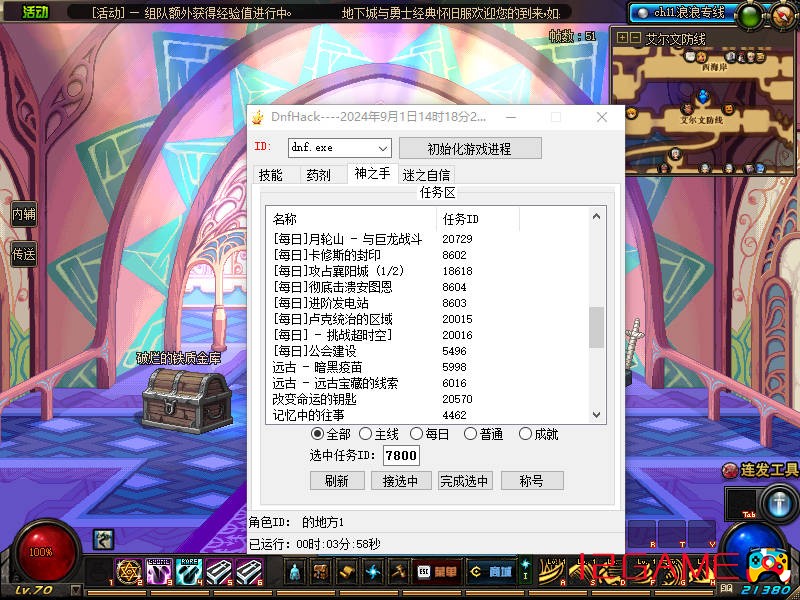Open the quest scroll icon in the bottom bar
Image resolution: width=800 pixels, height=600 pixels.
(347, 572)
